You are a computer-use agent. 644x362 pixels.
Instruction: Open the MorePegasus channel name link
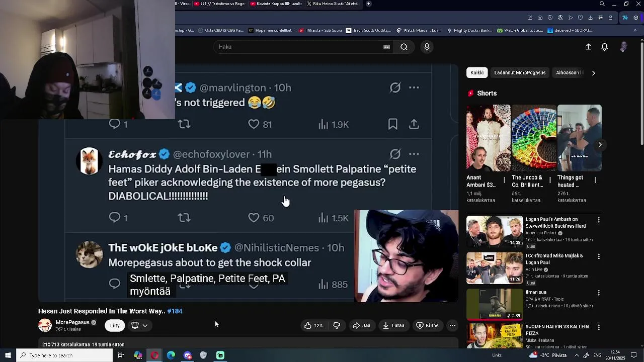72,322
